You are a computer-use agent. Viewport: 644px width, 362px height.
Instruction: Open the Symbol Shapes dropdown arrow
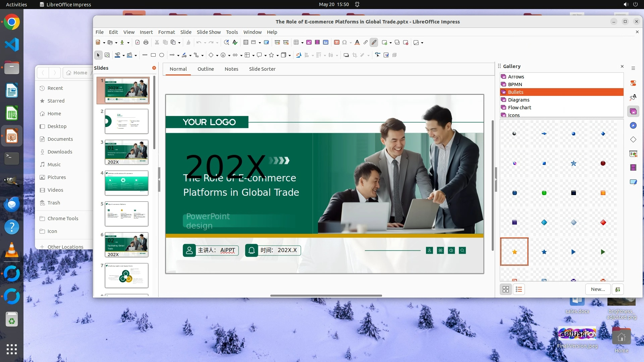(x=229, y=56)
